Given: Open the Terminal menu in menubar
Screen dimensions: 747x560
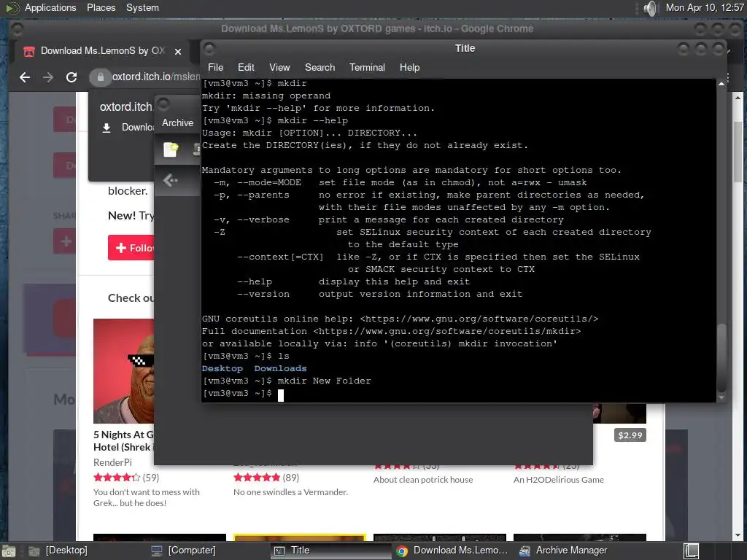Looking at the screenshot, I should point(367,68).
